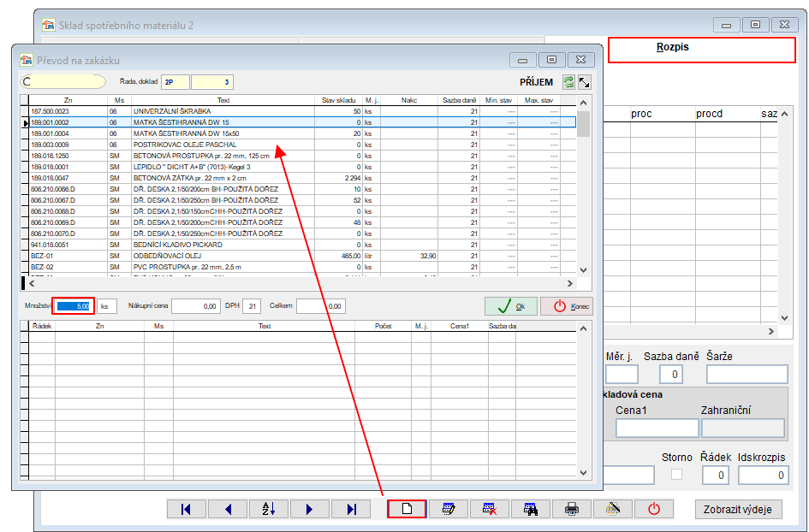Jump to last record button

pyautogui.click(x=351, y=509)
